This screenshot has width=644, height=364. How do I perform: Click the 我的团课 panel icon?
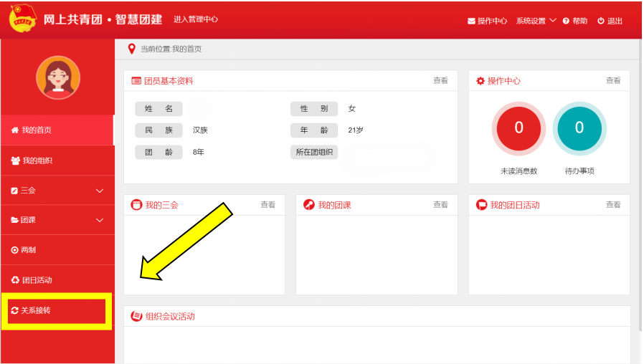(309, 205)
